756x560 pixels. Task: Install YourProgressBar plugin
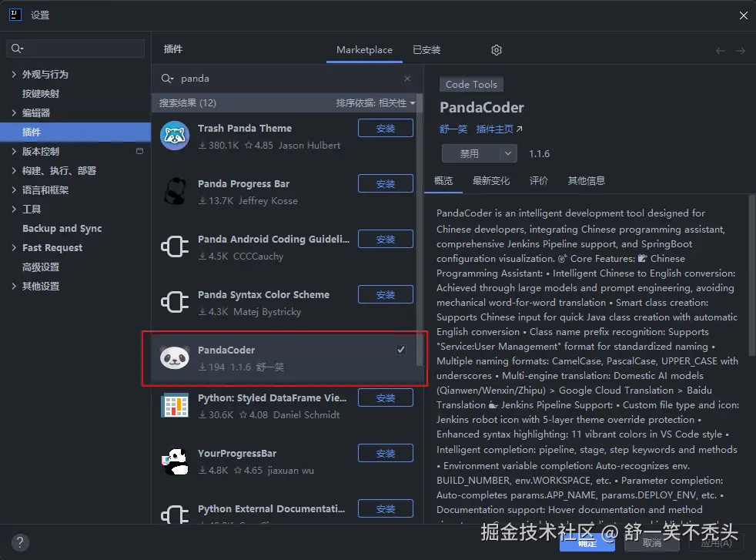385,454
